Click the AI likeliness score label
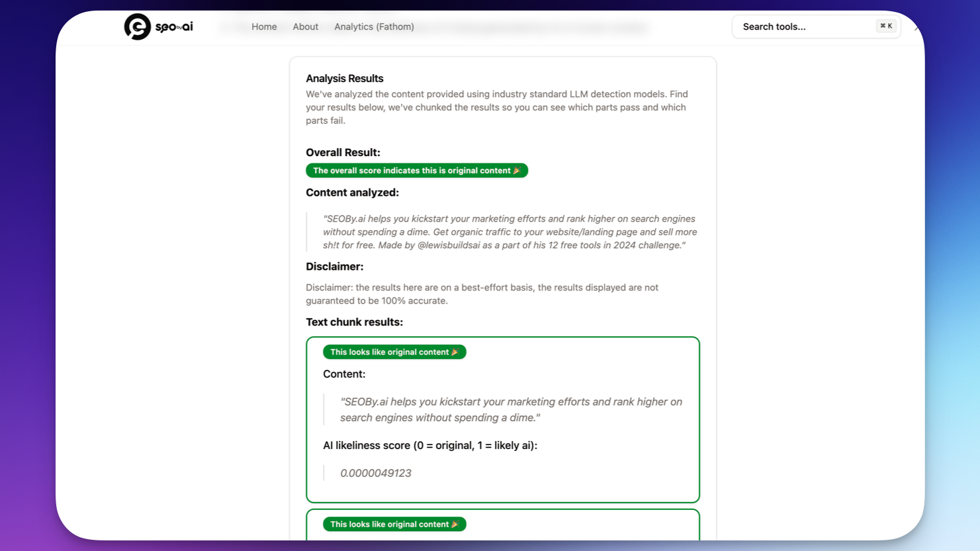Viewport: 980px width, 551px height. 430,445
